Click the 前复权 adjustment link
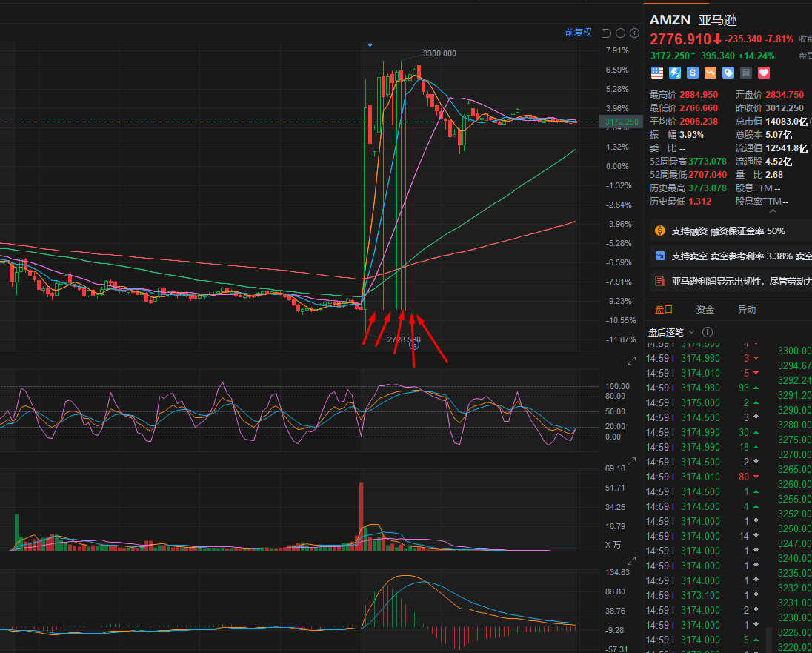 (579, 33)
